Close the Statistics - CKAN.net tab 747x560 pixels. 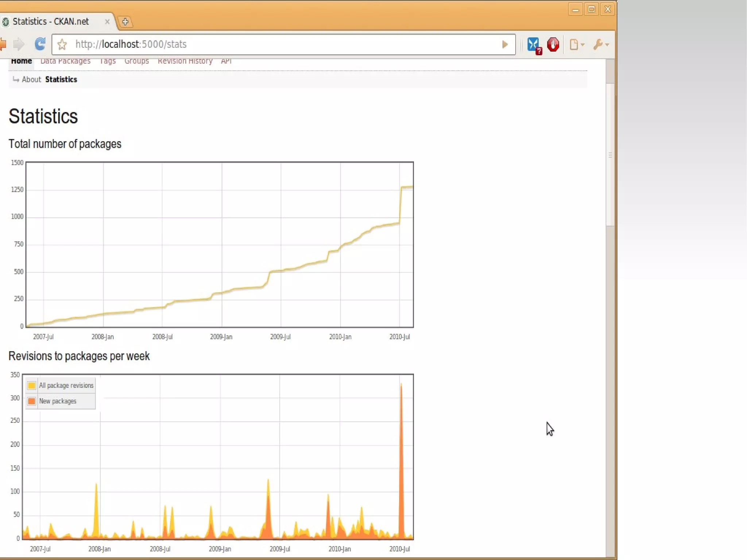107,22
